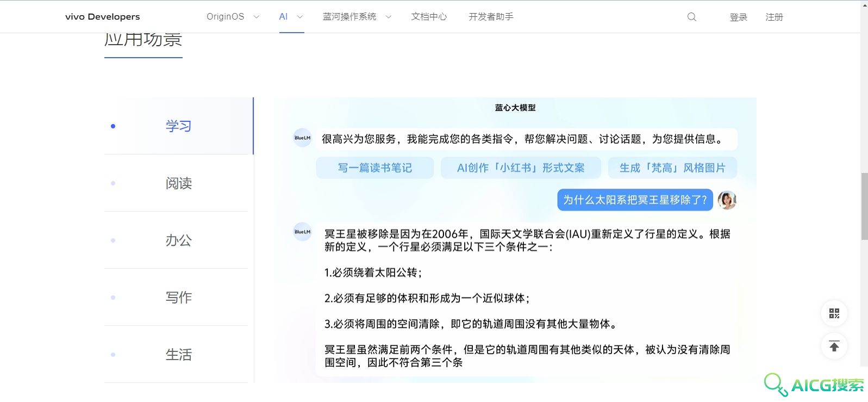Click the line 3.必须将周围的空间清除
Image resolution: width=868 pixels, height=402 pixels.
point(471,324)
